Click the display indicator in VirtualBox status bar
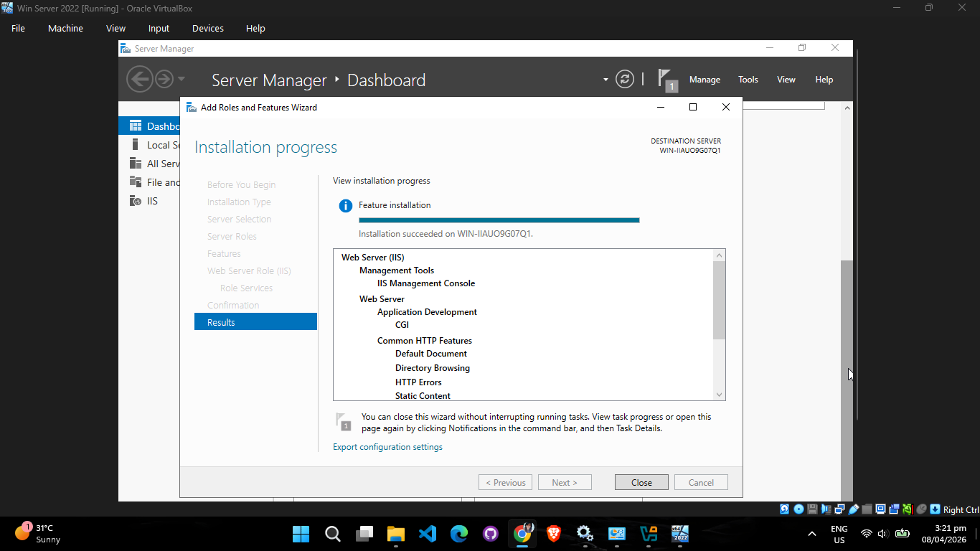The height and width of the screenshot is (551, 980). click(x=880, y=509)
